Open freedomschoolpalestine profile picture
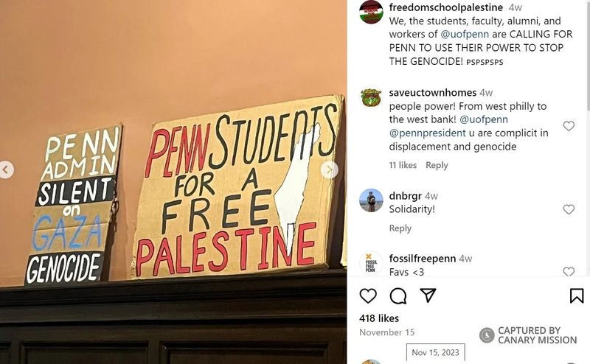Image resolution: width=590 pixels, height=364 pixels. click(x=371, y=12)
